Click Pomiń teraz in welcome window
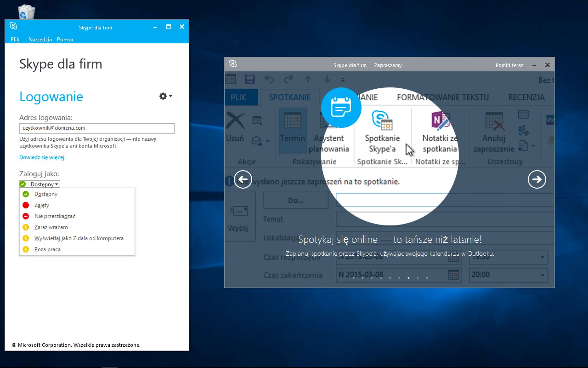The width and height of the screenshot is (588, 368). click(509, 65)
